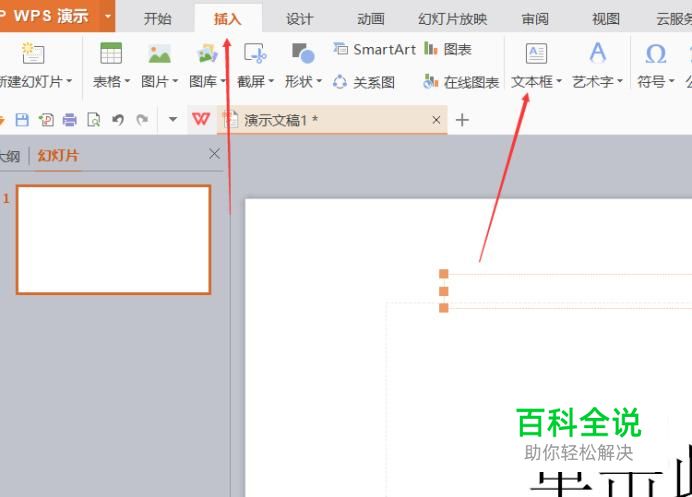Click the Screenshot (截屏) icon
The width and height of the screenshot is (692, 497).
pyautogui.click(x=255, y=54)
